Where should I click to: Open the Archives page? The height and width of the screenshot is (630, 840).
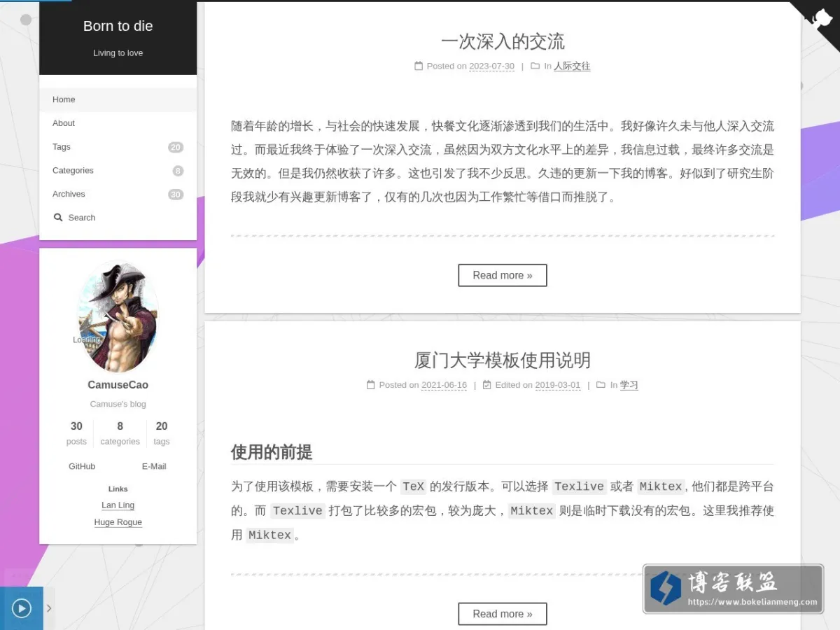click(118, 195)
